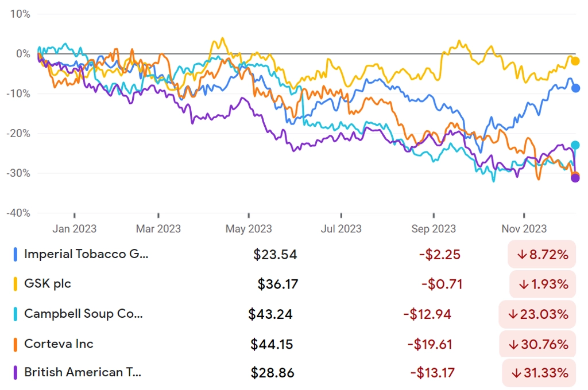Open the Corteva Inc stock listing
588x390 pixels.
tap(295, 344)
